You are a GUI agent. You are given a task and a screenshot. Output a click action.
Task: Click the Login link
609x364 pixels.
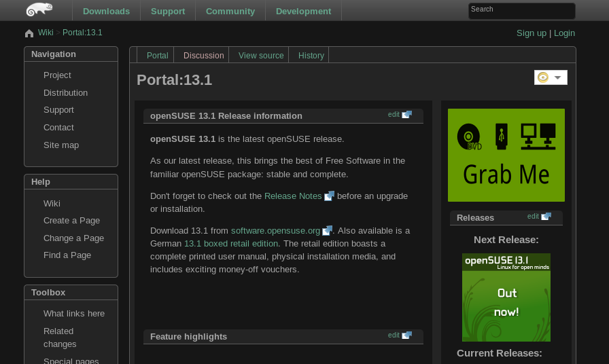coord(564,33)
